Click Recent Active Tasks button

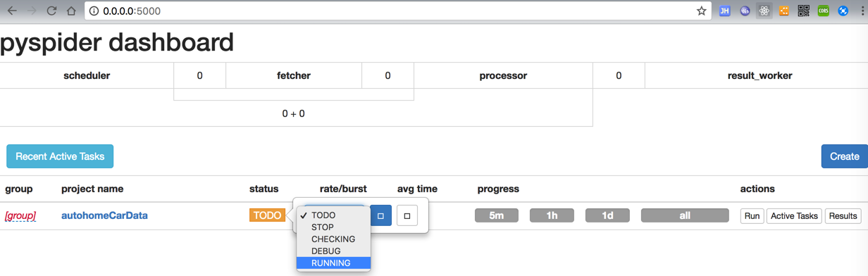(x=60, y=156)
